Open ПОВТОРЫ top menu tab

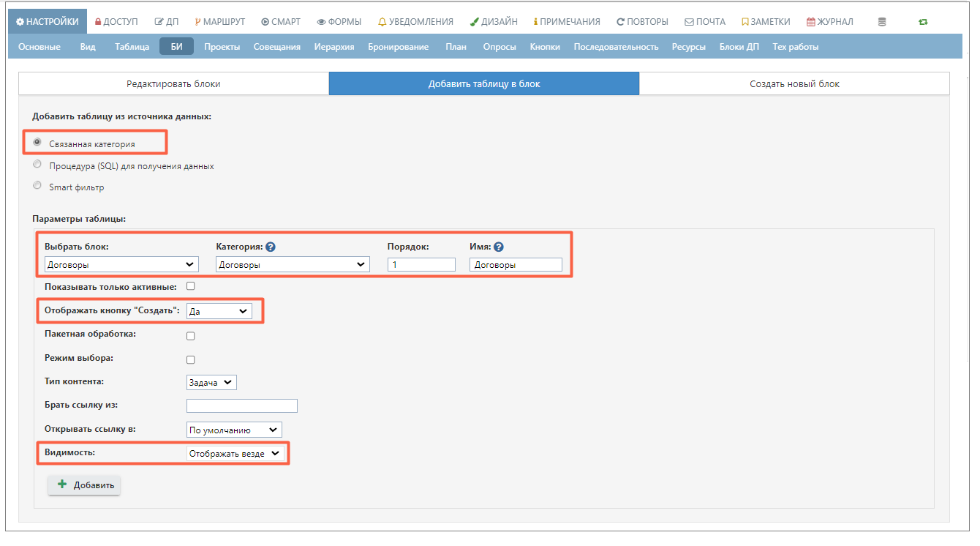point(642,22)
